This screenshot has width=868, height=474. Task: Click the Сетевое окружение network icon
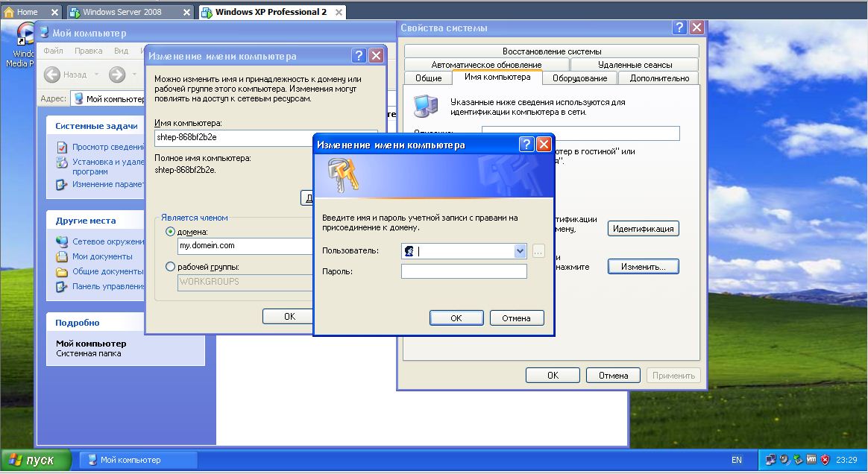[61, 241]
